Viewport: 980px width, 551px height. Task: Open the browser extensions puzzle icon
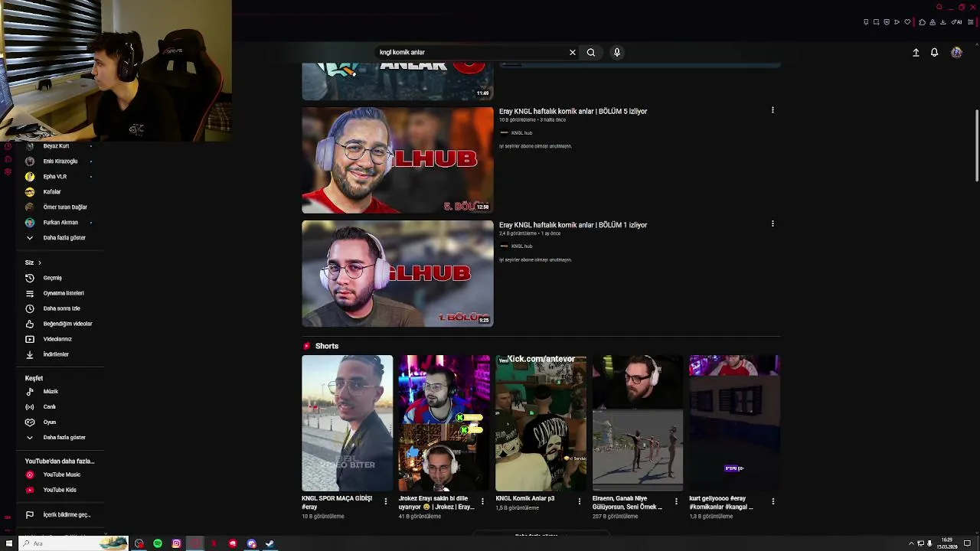tap(922, 22)
